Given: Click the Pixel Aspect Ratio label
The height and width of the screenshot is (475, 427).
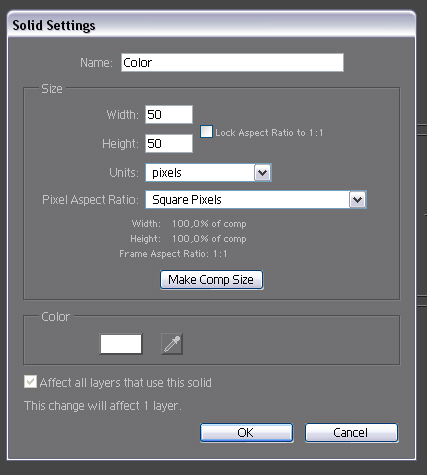Looking at the screenshot, I should click(x=90, y=200).
